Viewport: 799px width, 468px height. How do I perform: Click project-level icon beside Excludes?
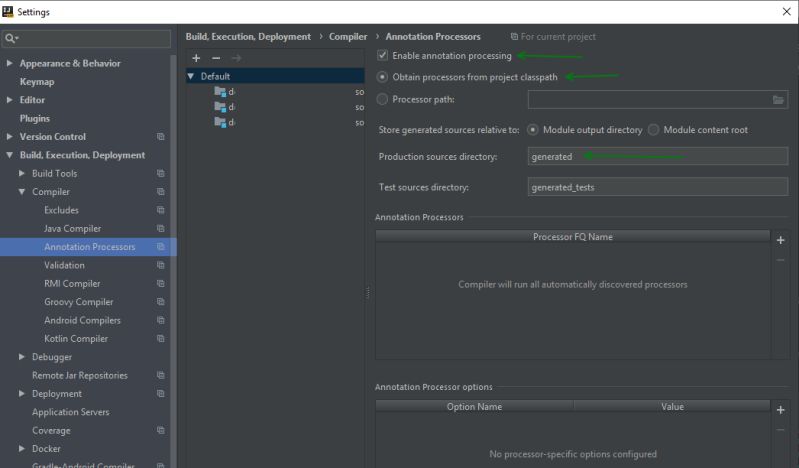[161, 210]
